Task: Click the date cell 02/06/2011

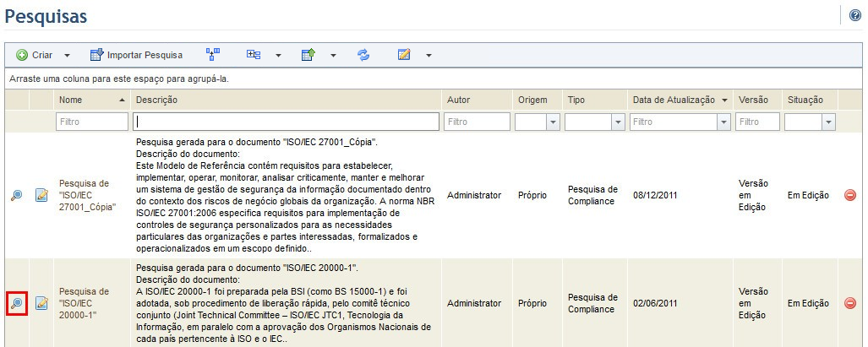Action: coord(655,303)
